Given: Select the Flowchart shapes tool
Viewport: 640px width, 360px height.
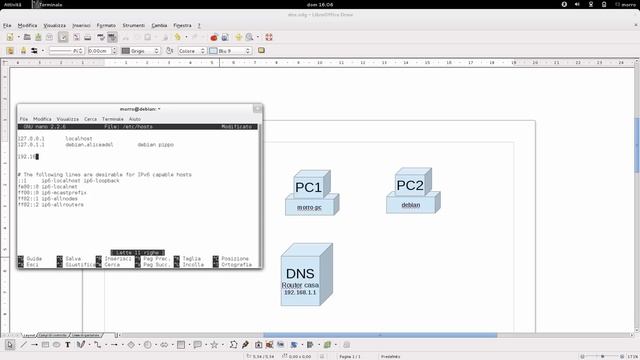Looking at the screenshot, I should tap(181, 345).
